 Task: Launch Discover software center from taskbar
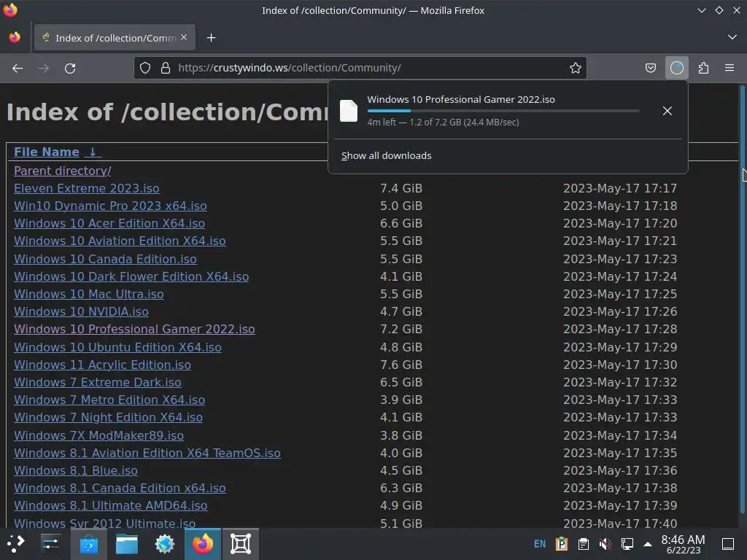88,543
